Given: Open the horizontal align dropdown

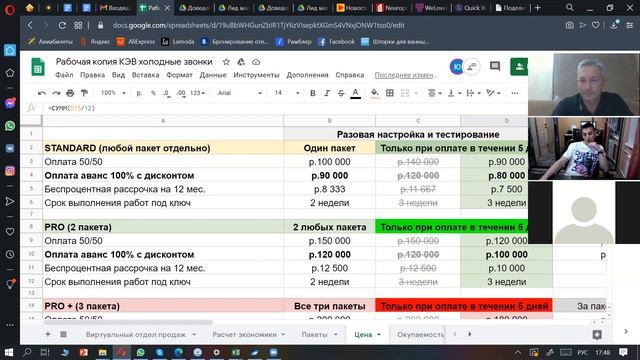Looking at the screenshot, I should 434,93.
